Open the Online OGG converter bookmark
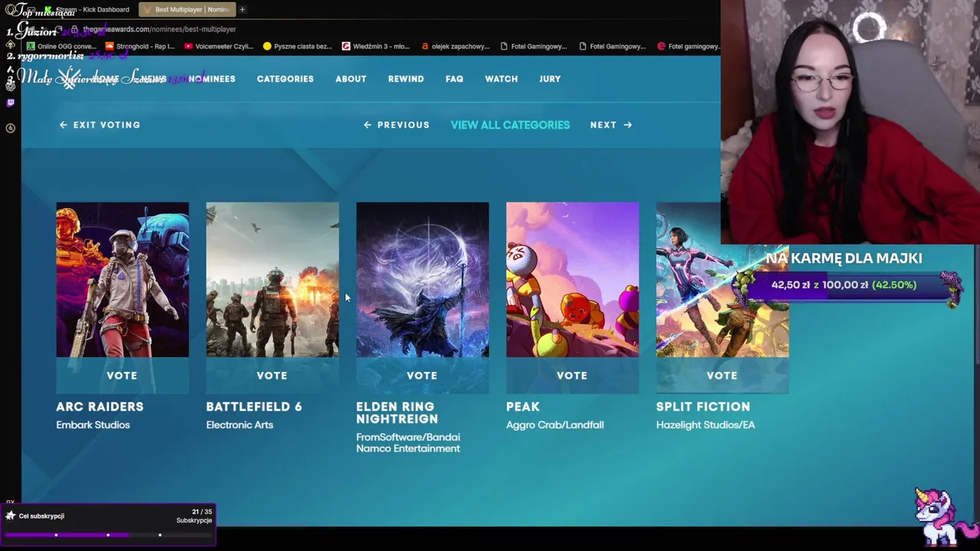This screenshot has height=551, width=980. tap(61, 46)
